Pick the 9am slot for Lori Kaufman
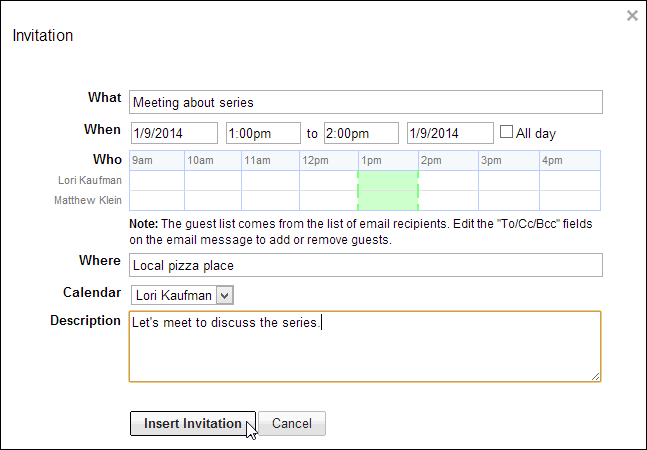Image resolution: width=647 pixels, height=450 pixels. [x=157, y=181]
